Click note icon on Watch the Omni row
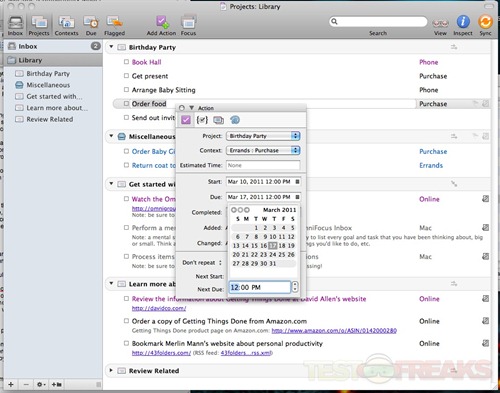Image resolution: width=500 pixels, height=393 pixels. [485, 199]
